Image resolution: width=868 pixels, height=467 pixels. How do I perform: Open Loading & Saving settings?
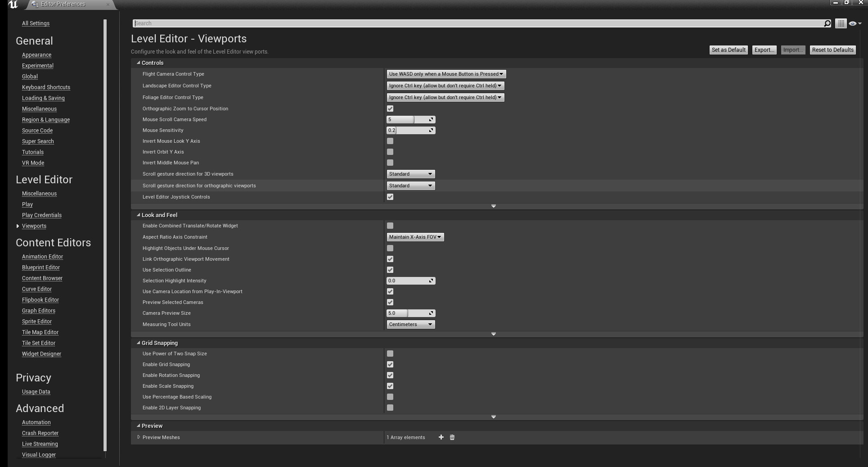point(43,98)
